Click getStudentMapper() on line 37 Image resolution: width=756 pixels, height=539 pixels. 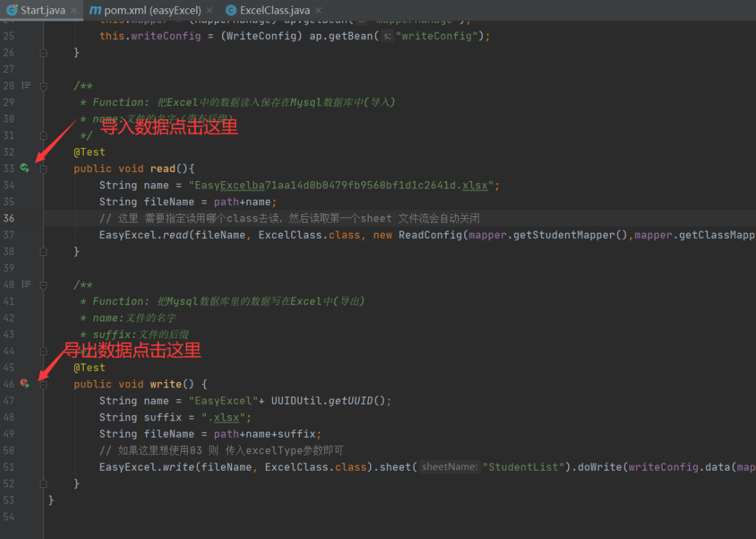571,235
